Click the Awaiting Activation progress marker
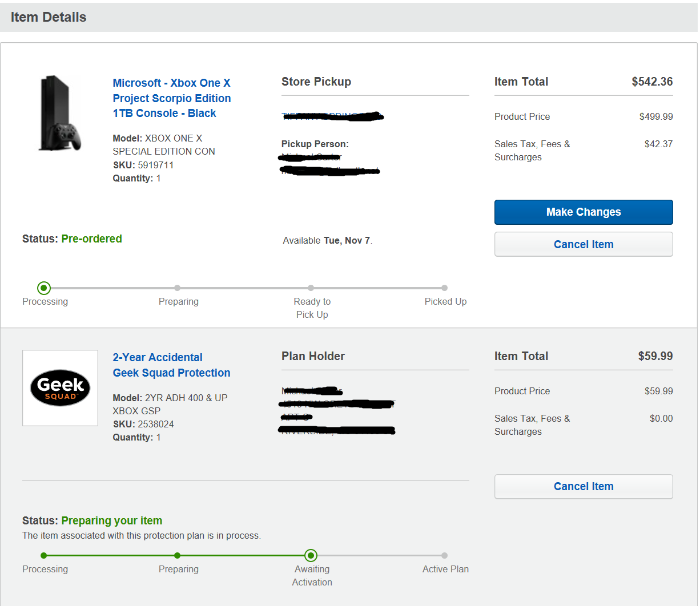The height and width of the screenshot is (606, 700). [x=311, y=555]
